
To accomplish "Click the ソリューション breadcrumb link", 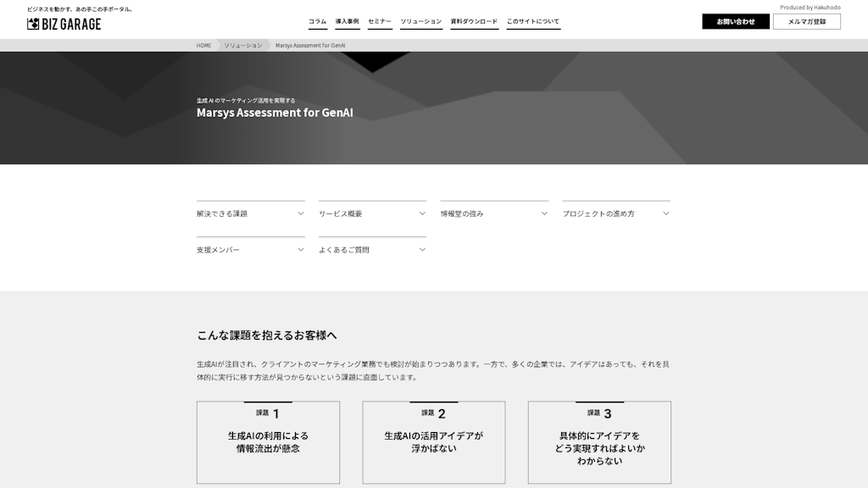I will pyautogui.click(x=243, y=45).
